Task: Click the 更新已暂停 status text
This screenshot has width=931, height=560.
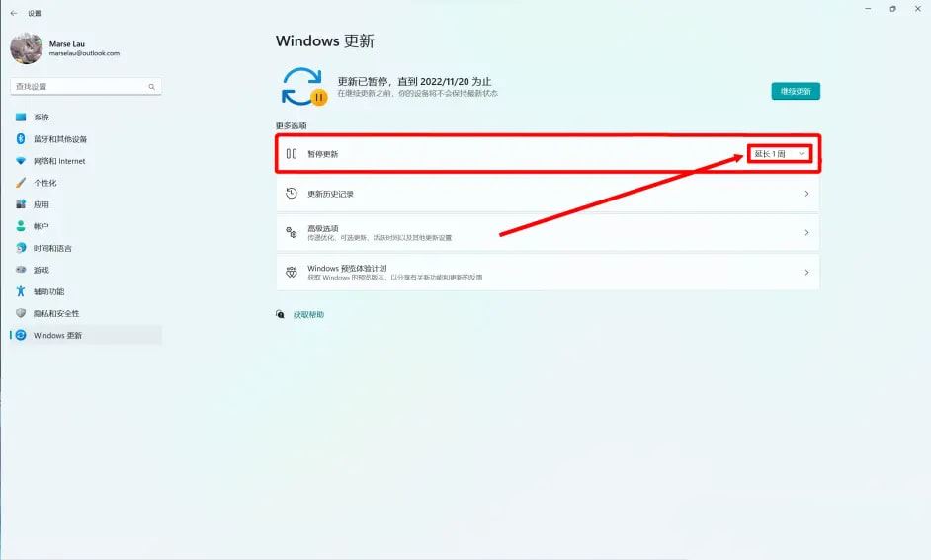Action: point(414,81)
